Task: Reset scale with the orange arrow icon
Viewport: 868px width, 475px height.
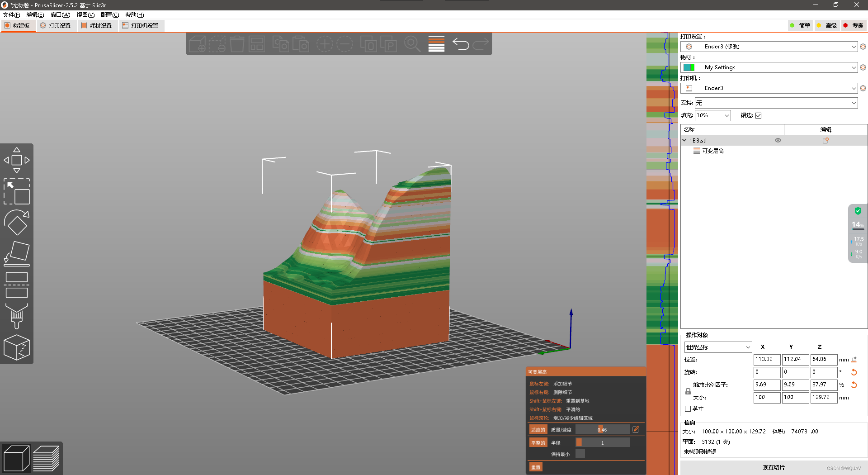Action: (x=854, y=385)
